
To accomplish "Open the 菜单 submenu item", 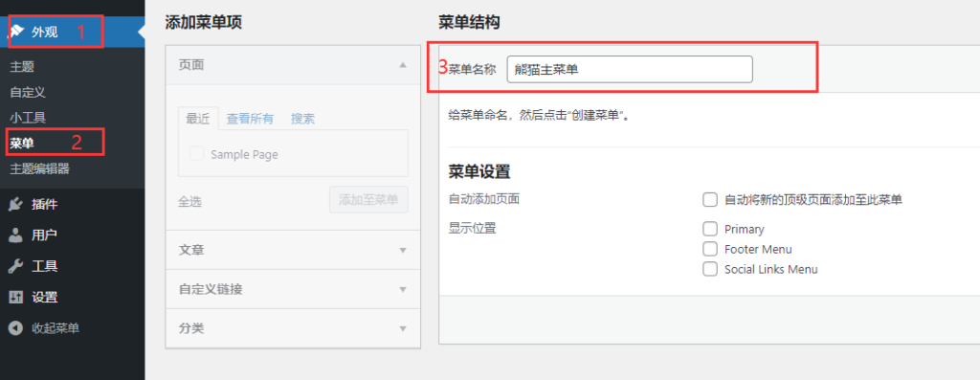I will [x=22, y=144].
